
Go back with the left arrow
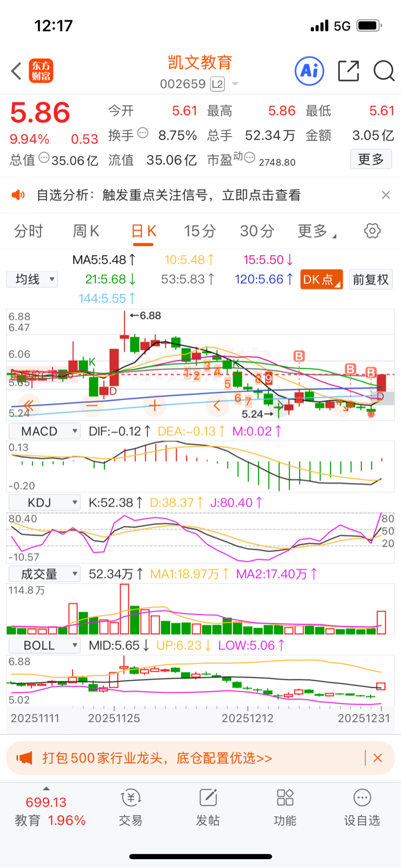click(x=16, y=71)
